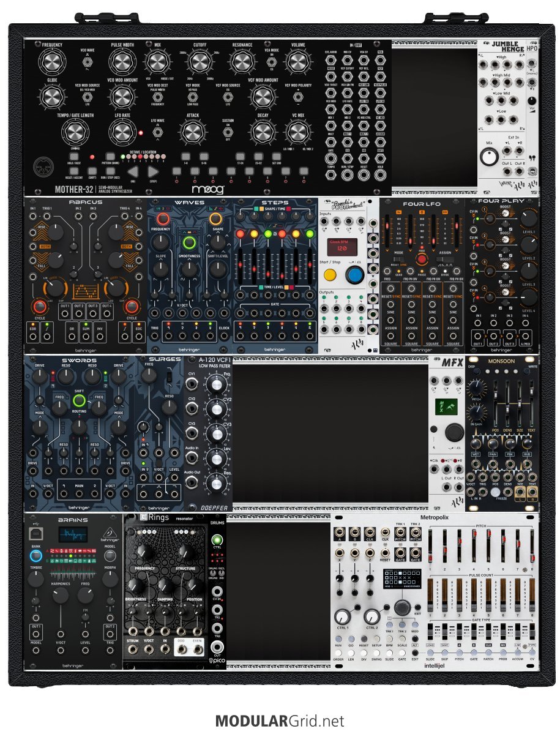Click the Rings Even output jack

(x=198, y=650)
